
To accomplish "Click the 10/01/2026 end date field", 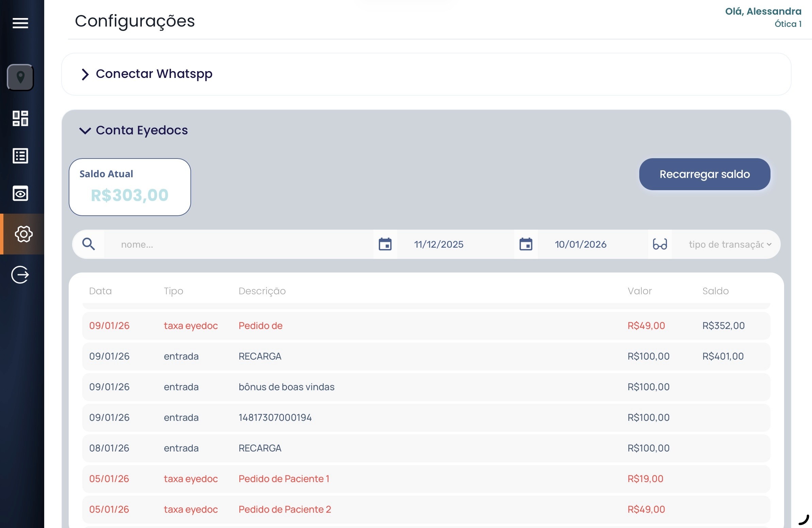I will point(580,244).
